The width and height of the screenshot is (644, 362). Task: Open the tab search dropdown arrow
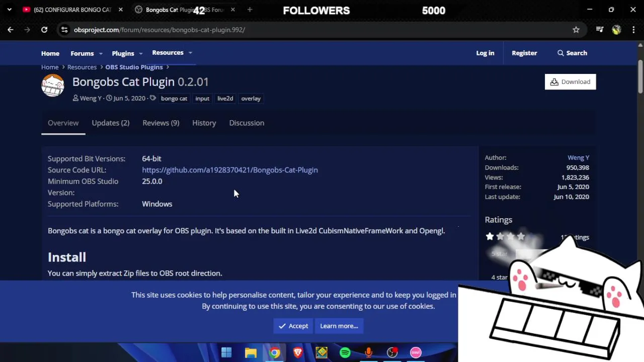coord(9,10)
